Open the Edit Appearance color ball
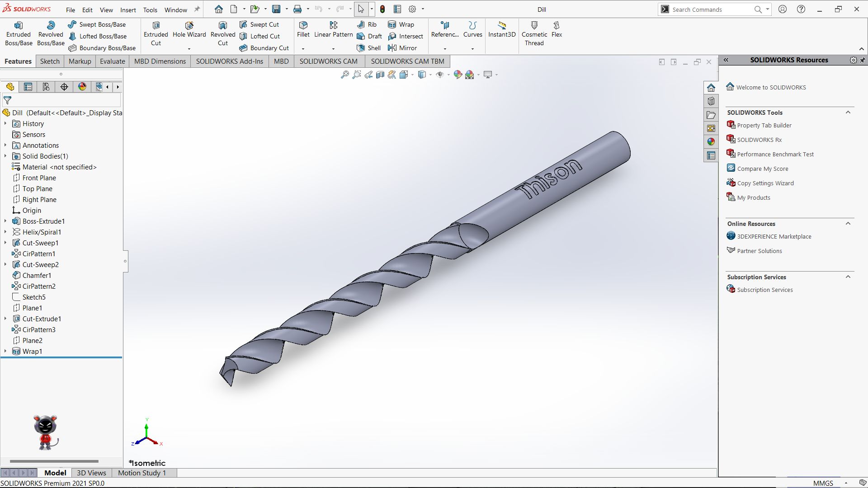This screenshot has width=868, height=488. (x=458, y=75)
